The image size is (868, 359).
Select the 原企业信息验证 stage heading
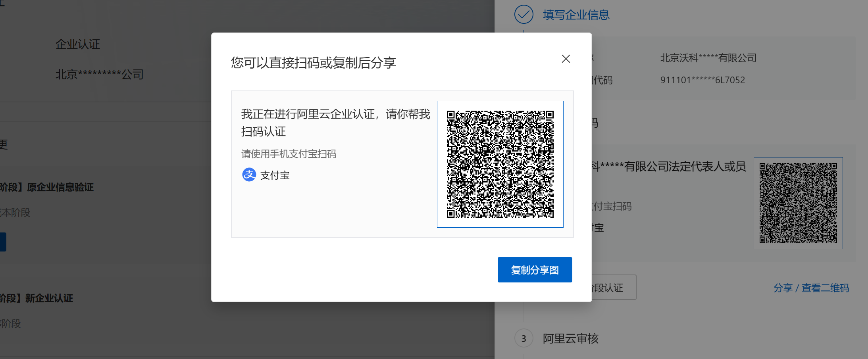tap(60, 187)
